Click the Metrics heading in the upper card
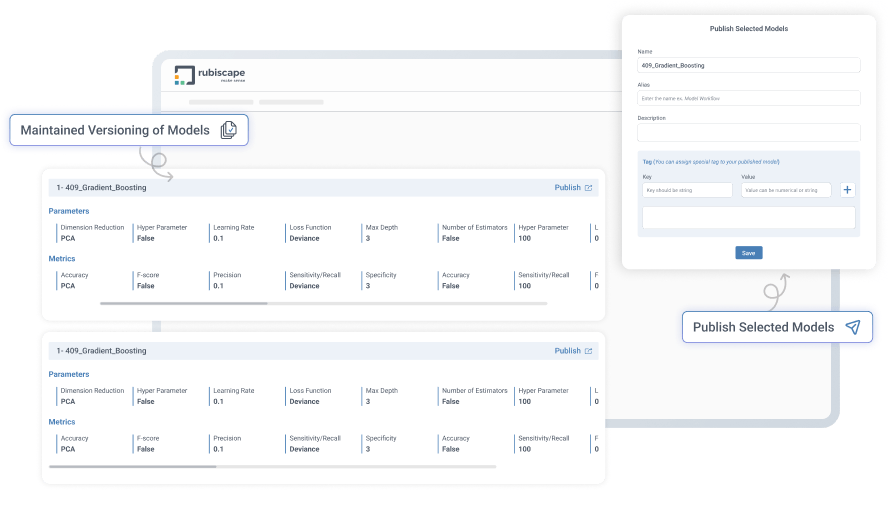 point(62,259)
